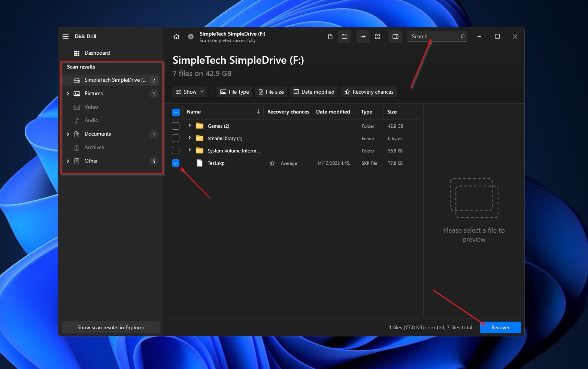Click the Video category film icon
Image resolution: width=588 pixels, height=369 pixels.
77,107
